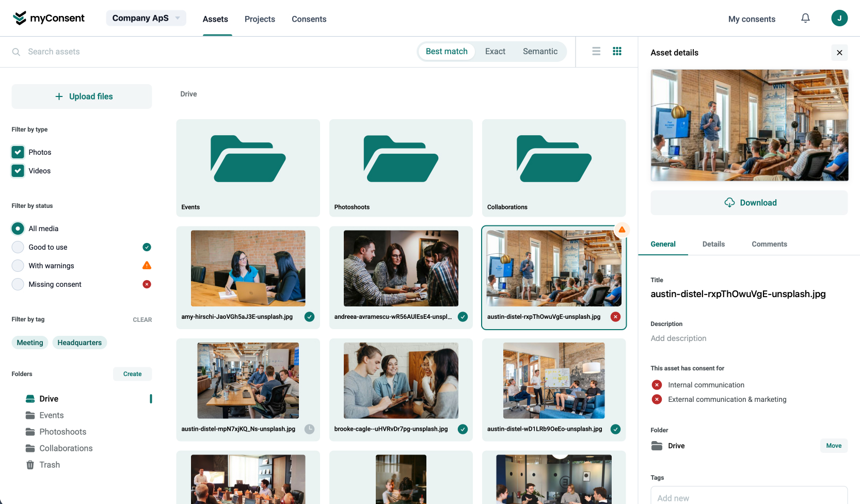Close the Asset details panel

[x=839, y=53]
